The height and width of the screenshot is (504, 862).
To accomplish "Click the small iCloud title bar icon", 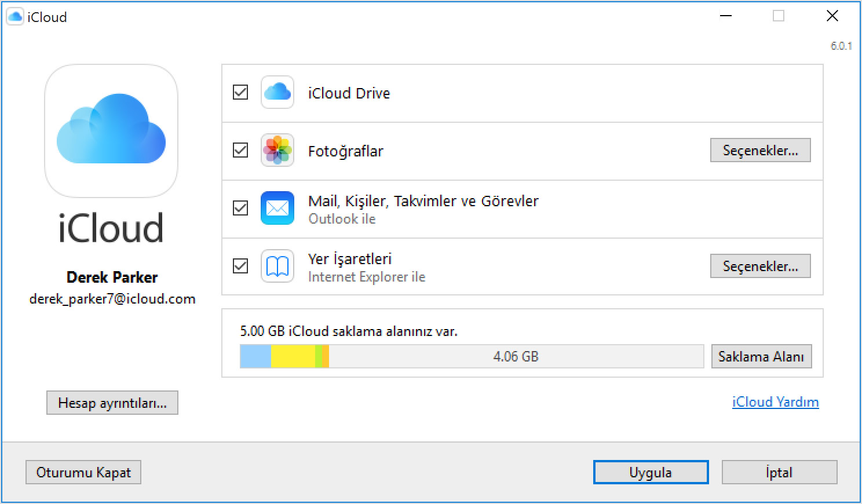I will pos(14,17).
